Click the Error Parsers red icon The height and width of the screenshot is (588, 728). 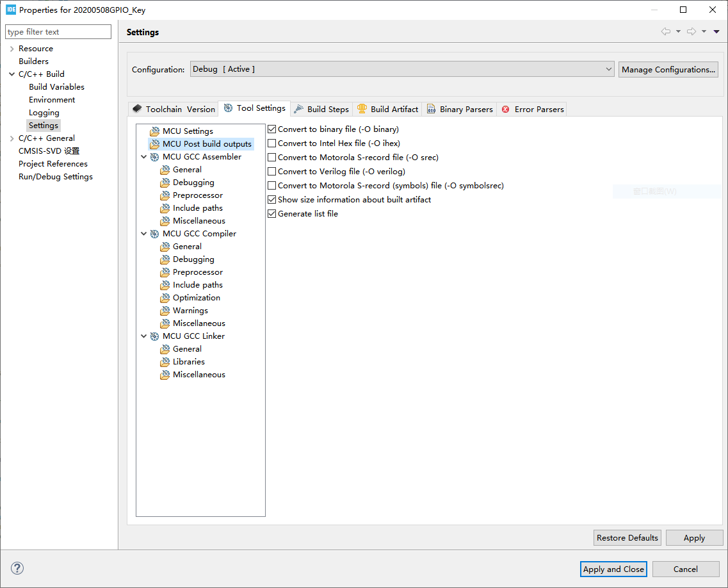click(x=505, y=109)
